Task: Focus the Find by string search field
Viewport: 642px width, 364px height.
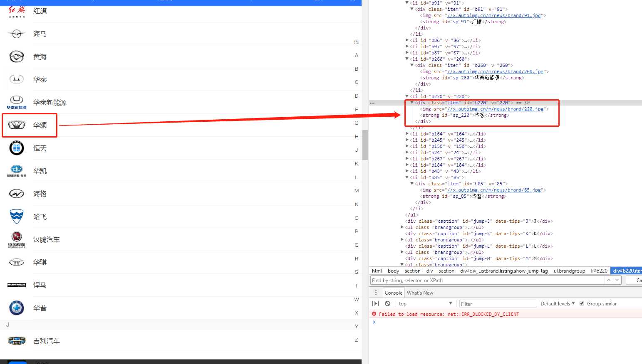Action: click(x=488, y=280)
